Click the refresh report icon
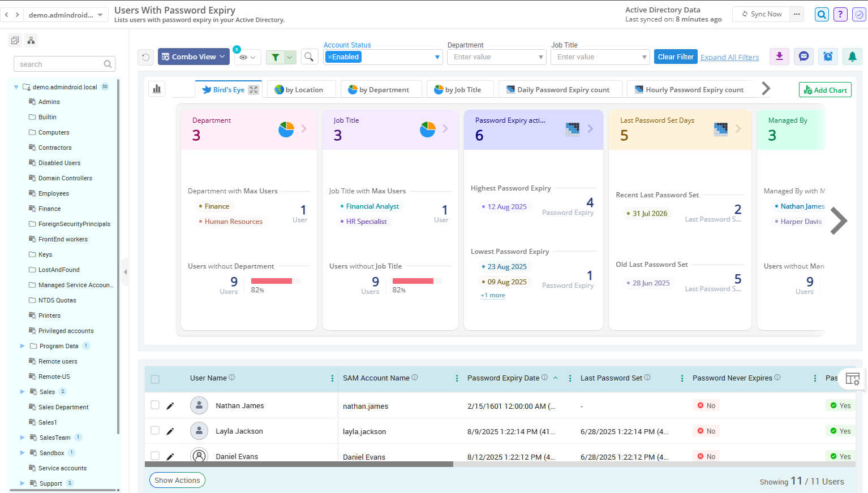The image size is (868, 493). tap(145, 57)
